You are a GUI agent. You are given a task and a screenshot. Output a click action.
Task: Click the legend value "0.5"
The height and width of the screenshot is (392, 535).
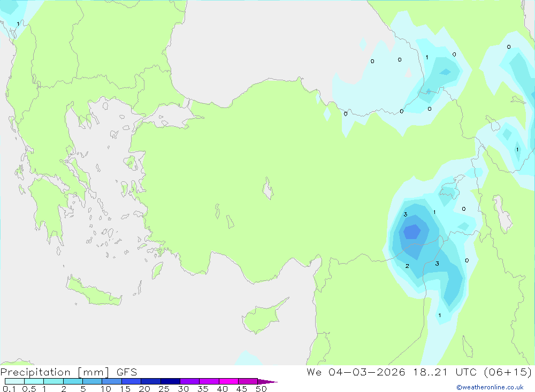click(29, 389)
